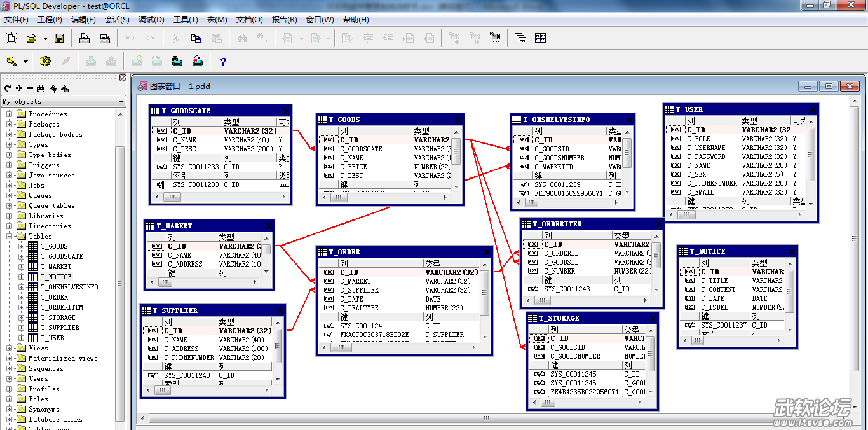Close the T_STORAGE table box
This screenshot has height=430, width=868.
pyautogui.click(x=653, y=318)
